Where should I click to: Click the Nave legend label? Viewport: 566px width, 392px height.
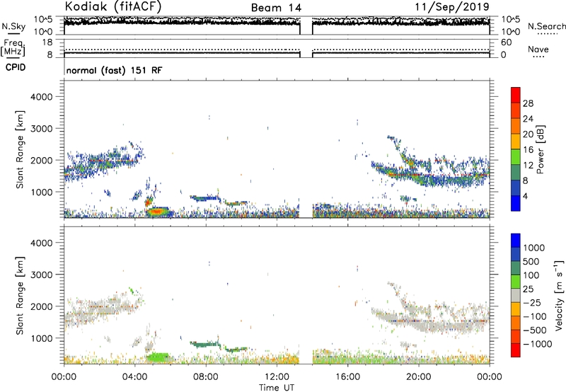tap(538, 49)
